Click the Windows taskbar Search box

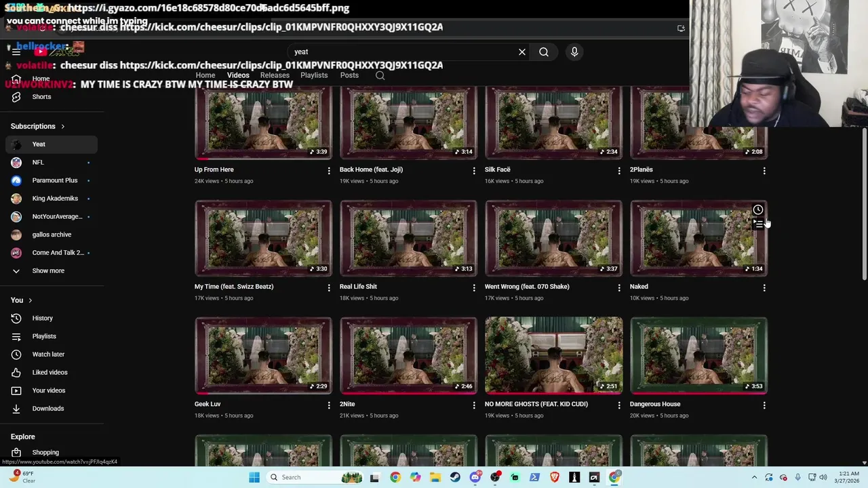[315, 477]
